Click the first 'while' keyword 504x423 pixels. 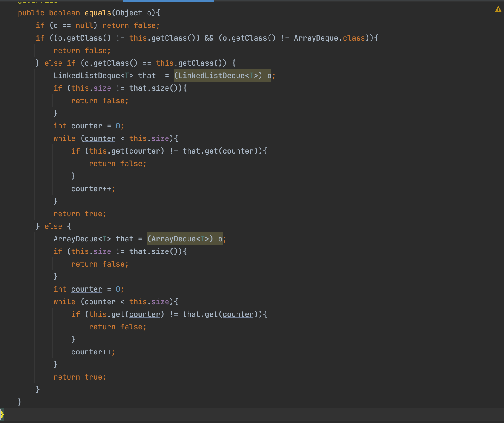(64, 138)
